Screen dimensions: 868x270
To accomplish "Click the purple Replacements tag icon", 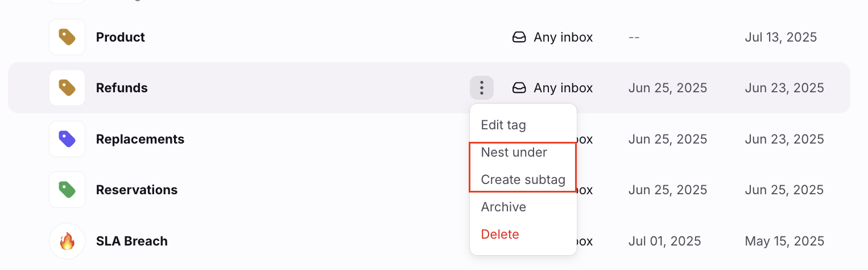I will (x=67, y=139).
